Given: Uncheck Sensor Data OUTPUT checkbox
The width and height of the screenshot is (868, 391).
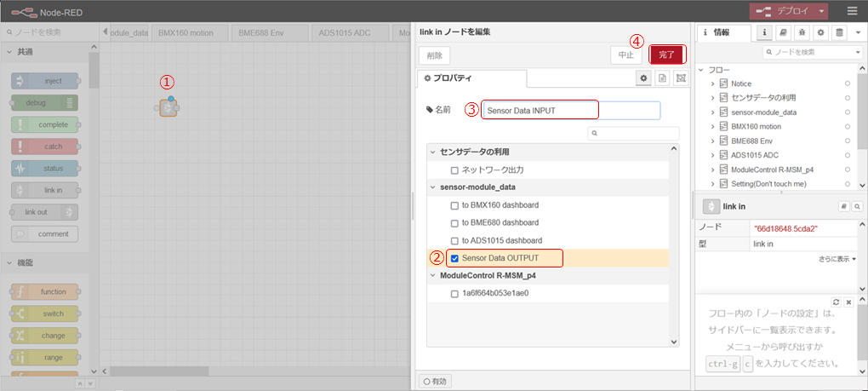Looking at the screenshot, I should coord(455,258).
